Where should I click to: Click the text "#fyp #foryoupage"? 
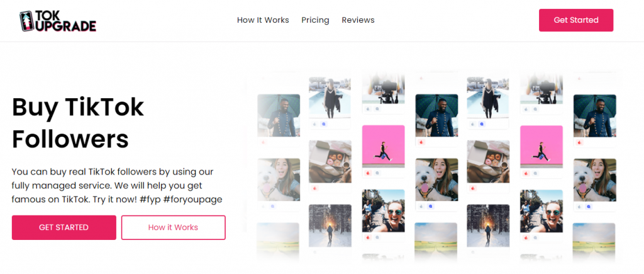(x=180, y=200)
